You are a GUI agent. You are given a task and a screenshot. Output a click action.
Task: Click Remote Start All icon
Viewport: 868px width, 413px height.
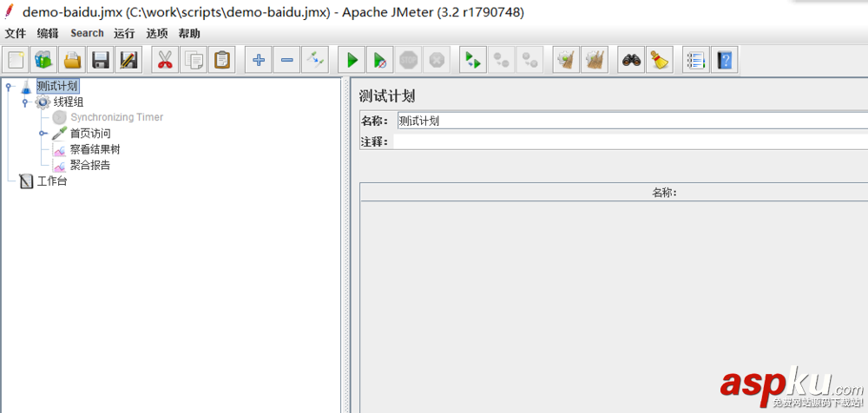[473, 59]
